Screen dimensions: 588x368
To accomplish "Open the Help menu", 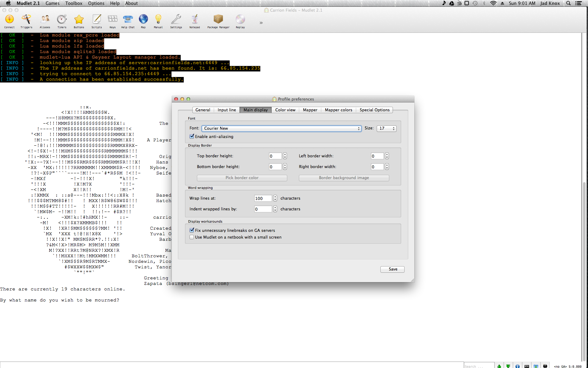I will 115,3.
